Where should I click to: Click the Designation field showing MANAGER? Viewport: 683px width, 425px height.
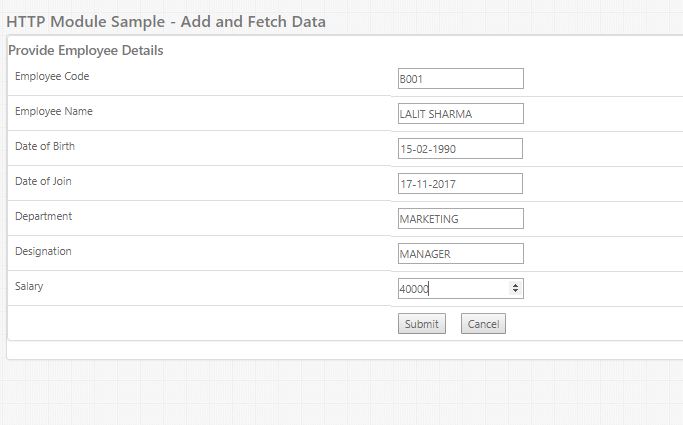tap(460, 254)
